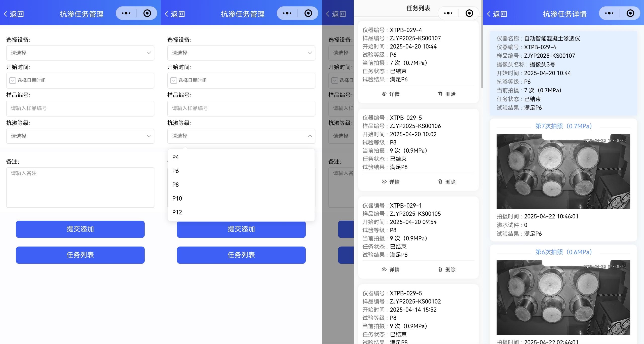
Task: Expand the 抗渗等级 dropdown on the first form
Action: pyautogui.click(x=80, y=136)
